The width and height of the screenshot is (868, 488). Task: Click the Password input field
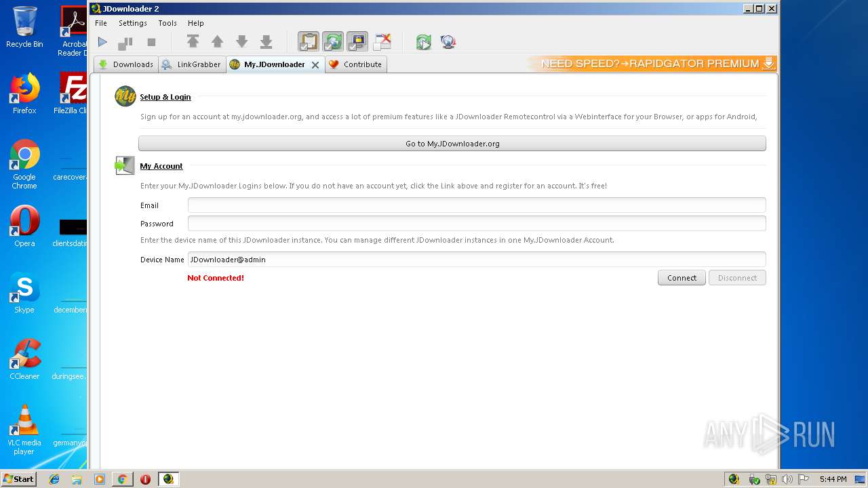coord(477,224)
